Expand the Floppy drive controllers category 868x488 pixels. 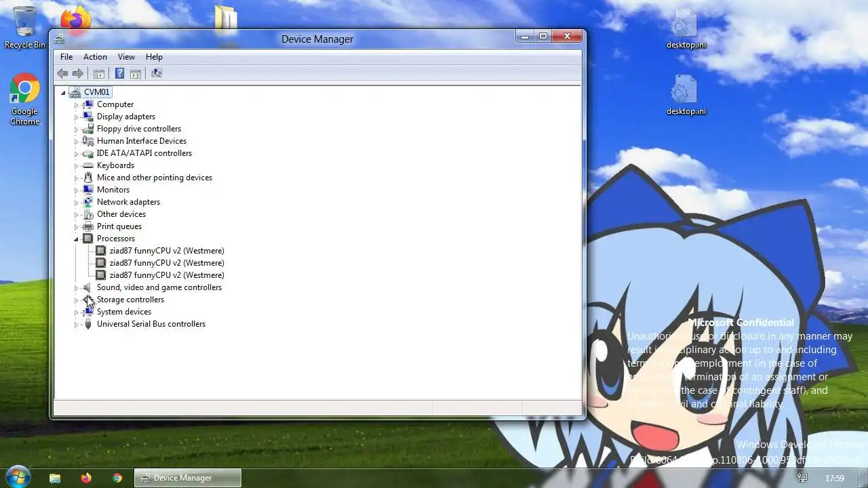pyautogui.click(x=76, y=129)
